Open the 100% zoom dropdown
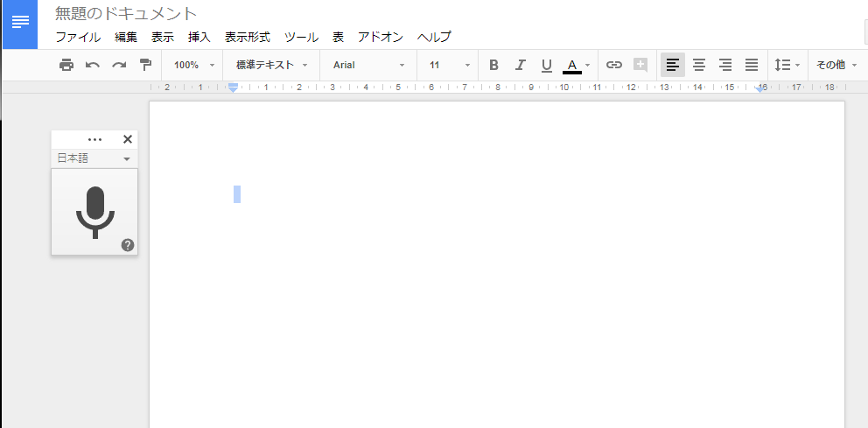868x428 pixels. (193, 65)
